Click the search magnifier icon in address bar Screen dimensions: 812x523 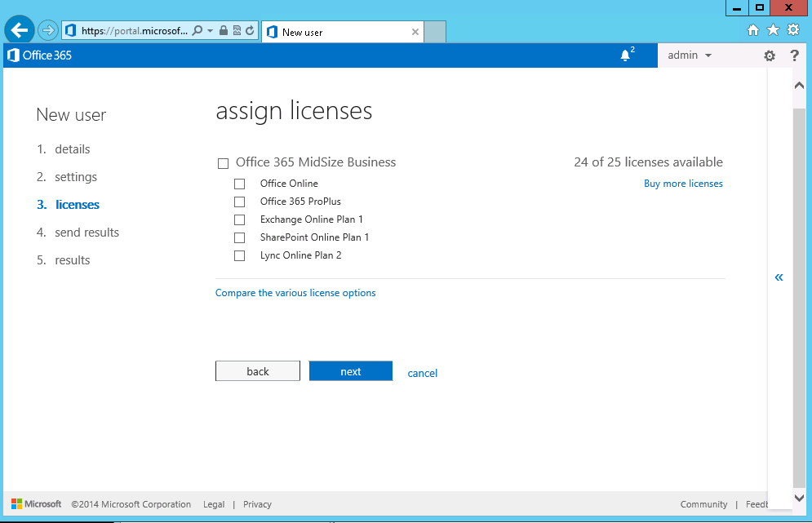197,30
